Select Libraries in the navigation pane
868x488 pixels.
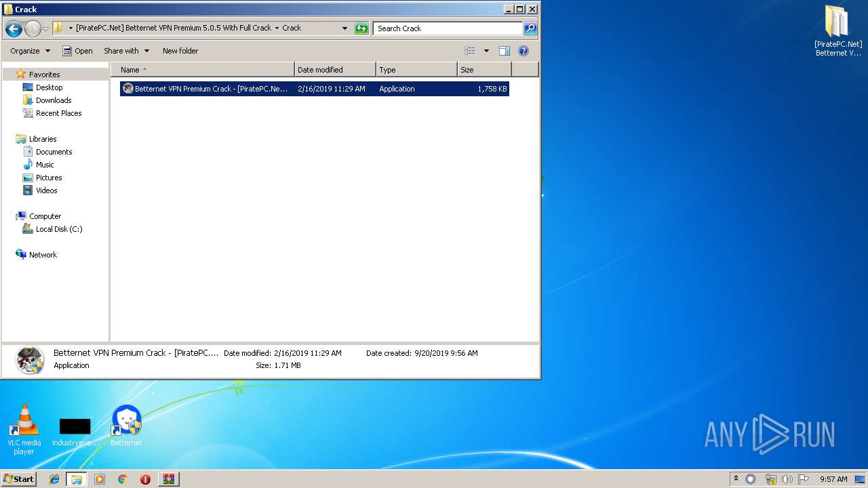[43, 139]
